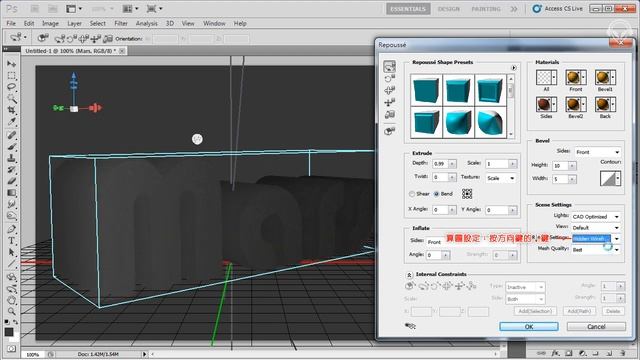Open the Mesh Quality dropdown
640x360 pixels.
(x=595, y=249)
